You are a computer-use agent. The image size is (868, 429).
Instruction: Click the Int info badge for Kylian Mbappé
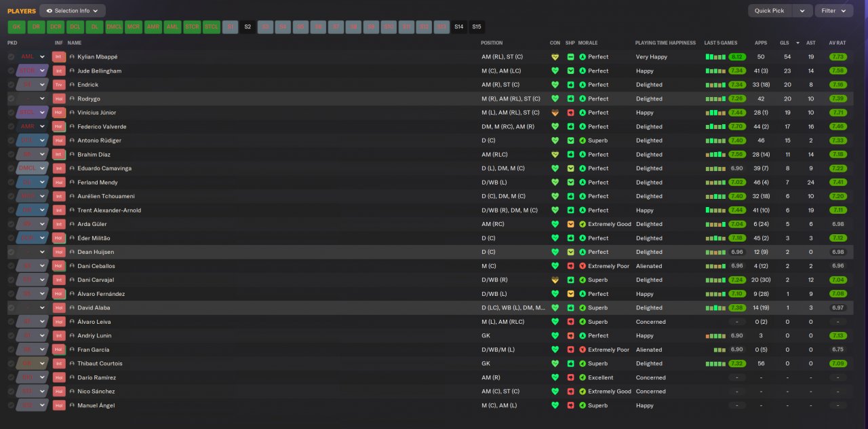coord(59,57)
